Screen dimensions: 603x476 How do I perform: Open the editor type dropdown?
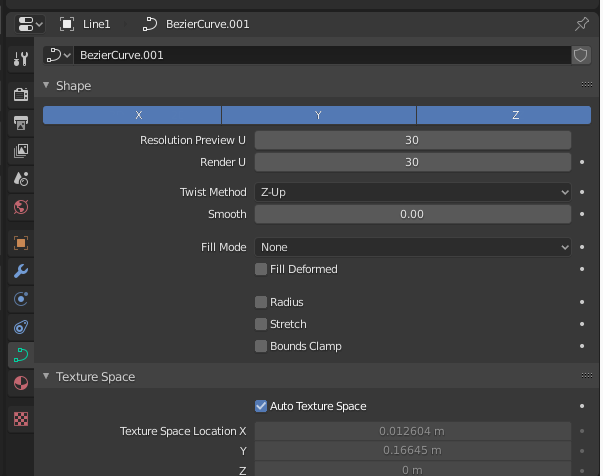coord(30,24)
